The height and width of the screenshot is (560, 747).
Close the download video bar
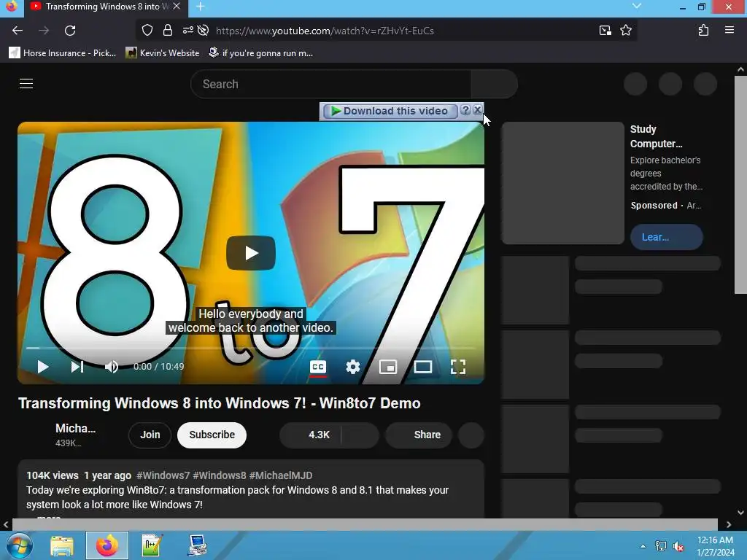(x=477, y=109)
